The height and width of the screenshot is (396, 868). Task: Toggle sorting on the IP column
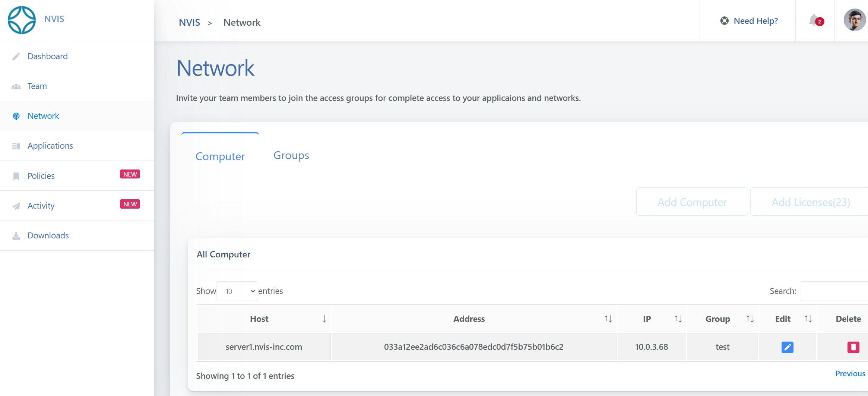pyautogui.click(x=677, y=319)
